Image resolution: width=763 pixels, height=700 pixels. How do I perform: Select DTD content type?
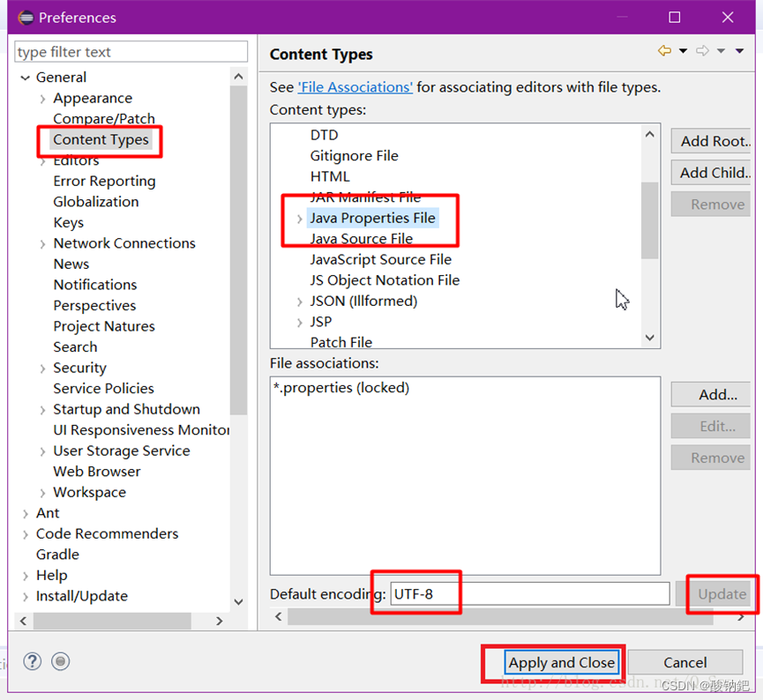coord(324,135)
